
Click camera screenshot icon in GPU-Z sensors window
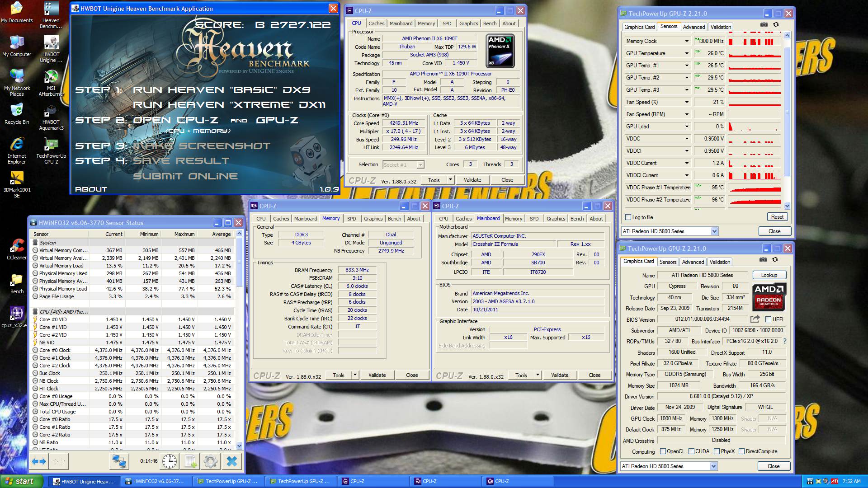click(x=764, y=25)
